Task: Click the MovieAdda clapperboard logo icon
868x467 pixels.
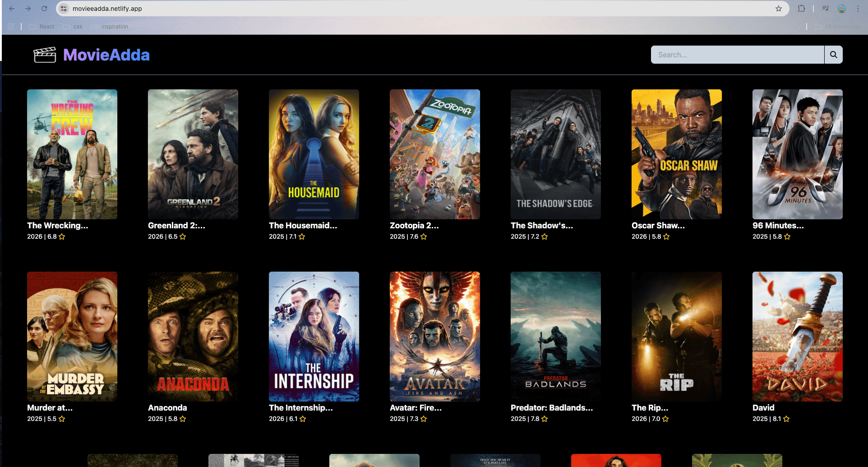Action: coord(45,55)
